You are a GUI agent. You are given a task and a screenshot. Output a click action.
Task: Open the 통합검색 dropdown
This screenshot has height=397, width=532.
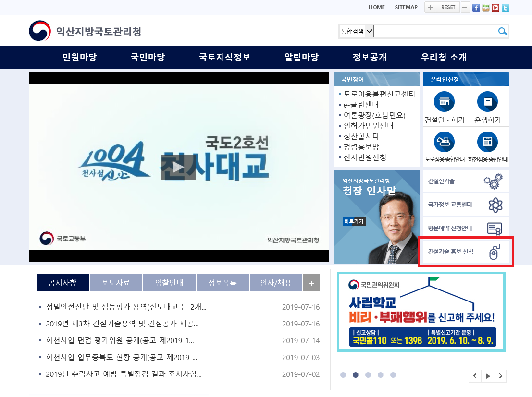369,32
